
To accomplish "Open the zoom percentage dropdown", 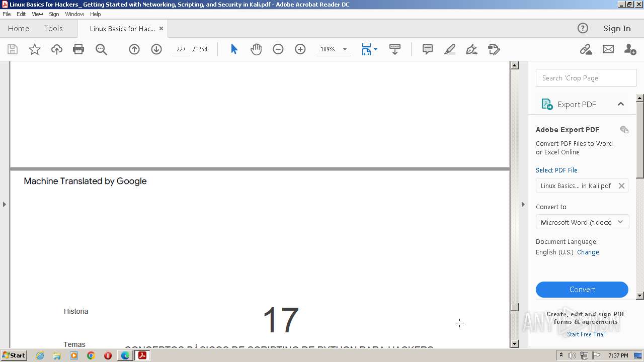I will point(345,49).
